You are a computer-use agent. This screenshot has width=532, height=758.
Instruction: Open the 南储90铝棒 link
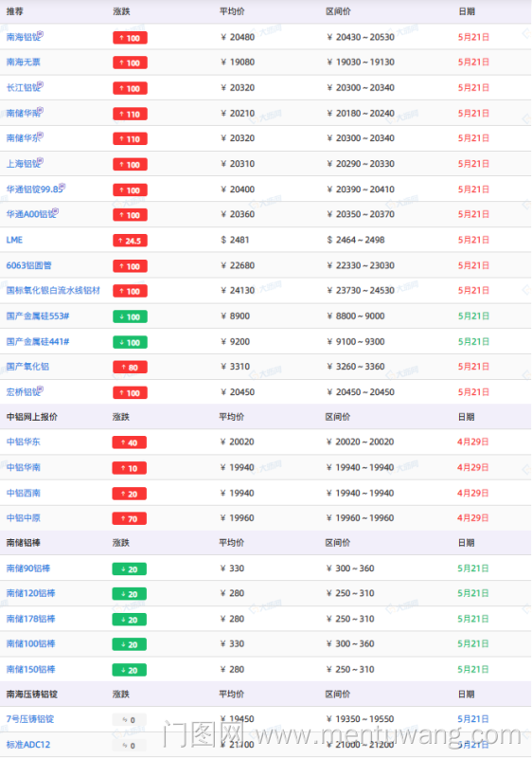pos(28,568)
